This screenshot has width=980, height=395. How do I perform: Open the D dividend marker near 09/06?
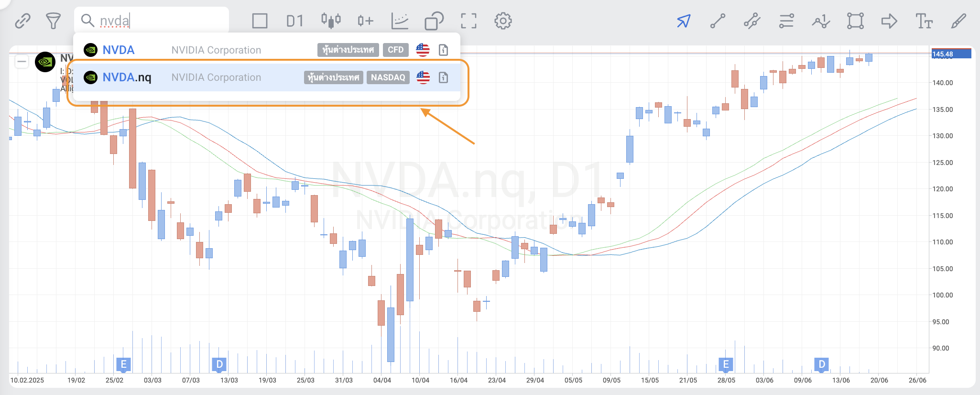click(822, 364)
